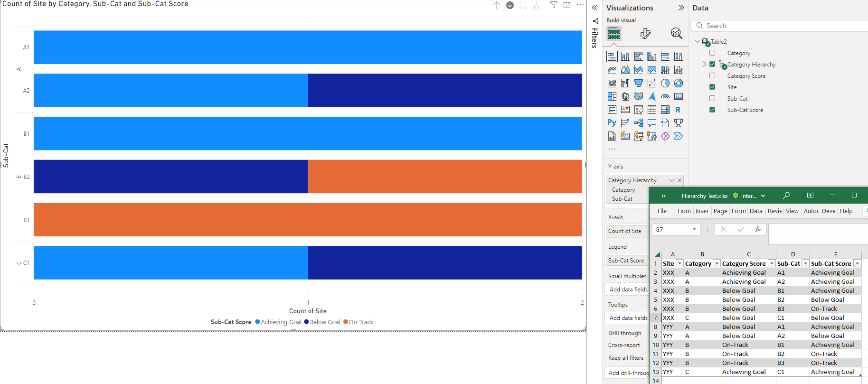This screenshot has width=868, height=384.
Task: Select the line chart visual type
Action: [x=612, y=70]
